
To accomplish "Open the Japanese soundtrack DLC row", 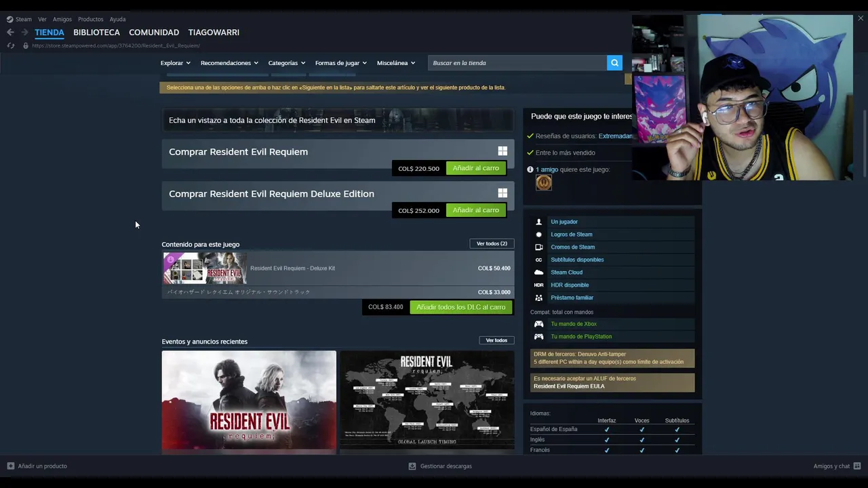I will click(338, 292).
